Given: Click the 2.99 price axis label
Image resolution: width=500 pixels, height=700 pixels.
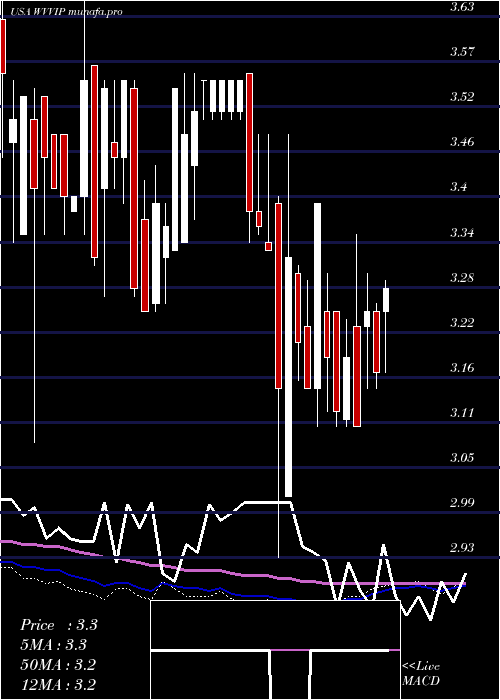Looking at the screenshot, I should (x=462, y=503).
